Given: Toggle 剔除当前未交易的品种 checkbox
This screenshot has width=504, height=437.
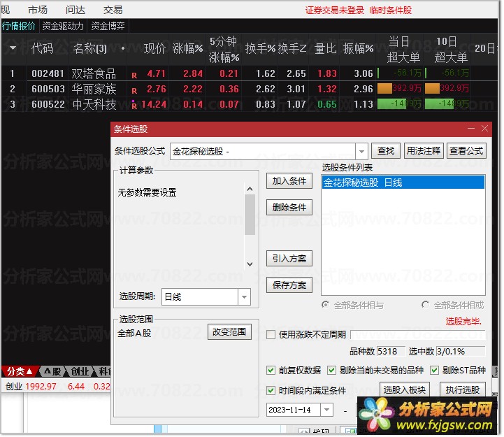Looking at the screenshot, I should pyautogui.click(x=331, y=370).
